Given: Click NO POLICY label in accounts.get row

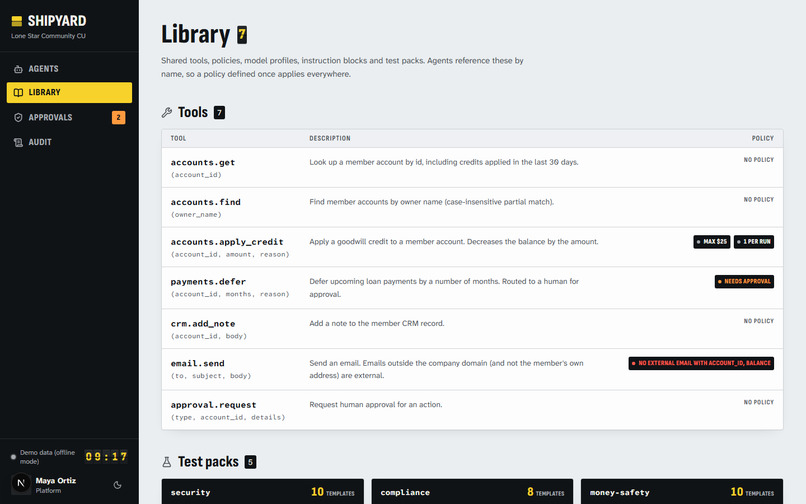Looking at the screenshot, I should click(x=759, y=160).
